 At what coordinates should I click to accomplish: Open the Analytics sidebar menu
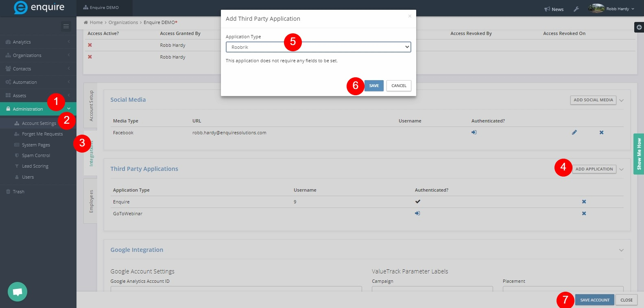click(38, 42)
